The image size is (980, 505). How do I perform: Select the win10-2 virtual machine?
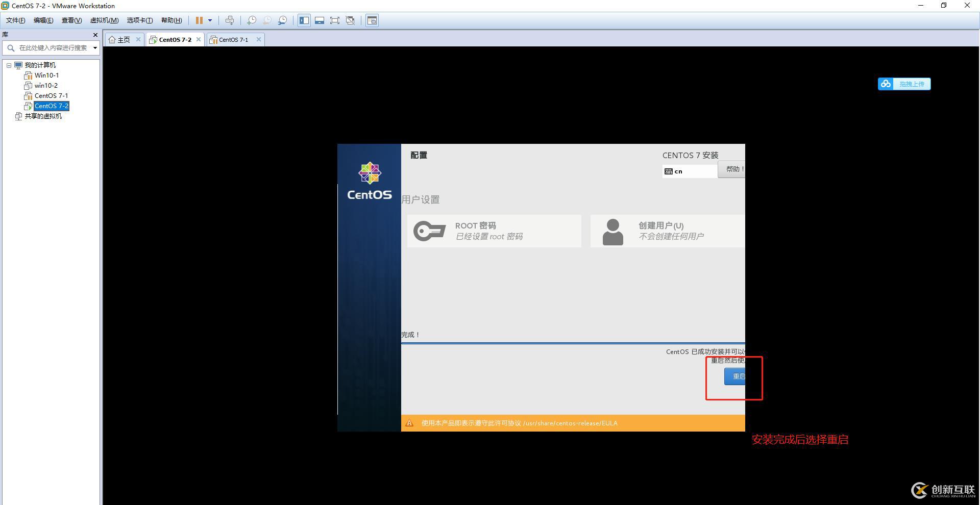pyautogui.click(x=46, y=86)
